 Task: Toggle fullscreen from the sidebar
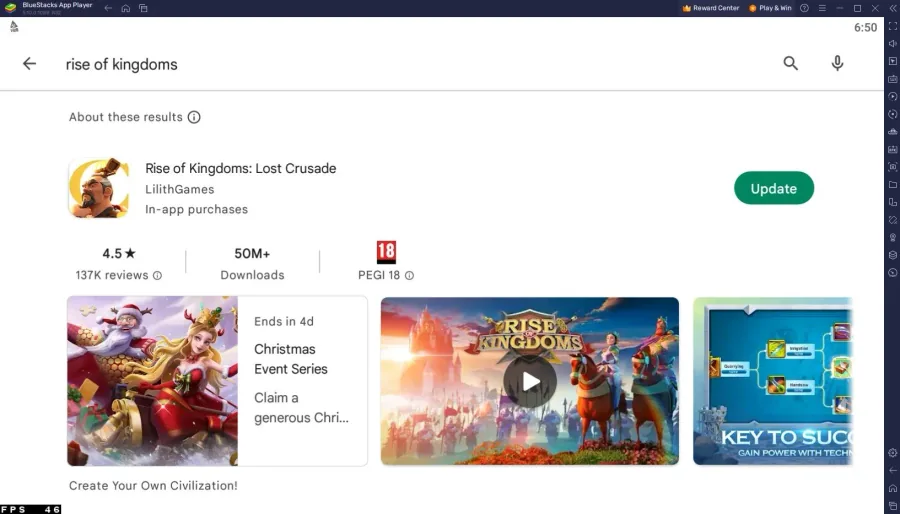(x=893, y=26)
